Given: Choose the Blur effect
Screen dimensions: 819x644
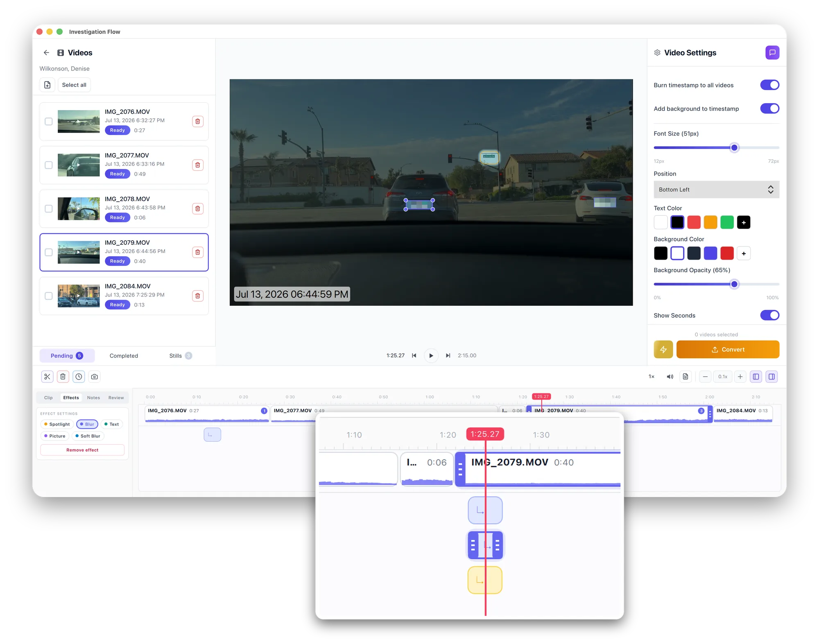Looking at the screenshot, I should coord(87,424).
